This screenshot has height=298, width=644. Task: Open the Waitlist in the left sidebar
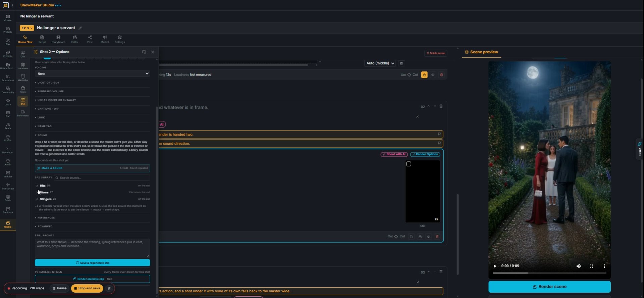(8, 174)
